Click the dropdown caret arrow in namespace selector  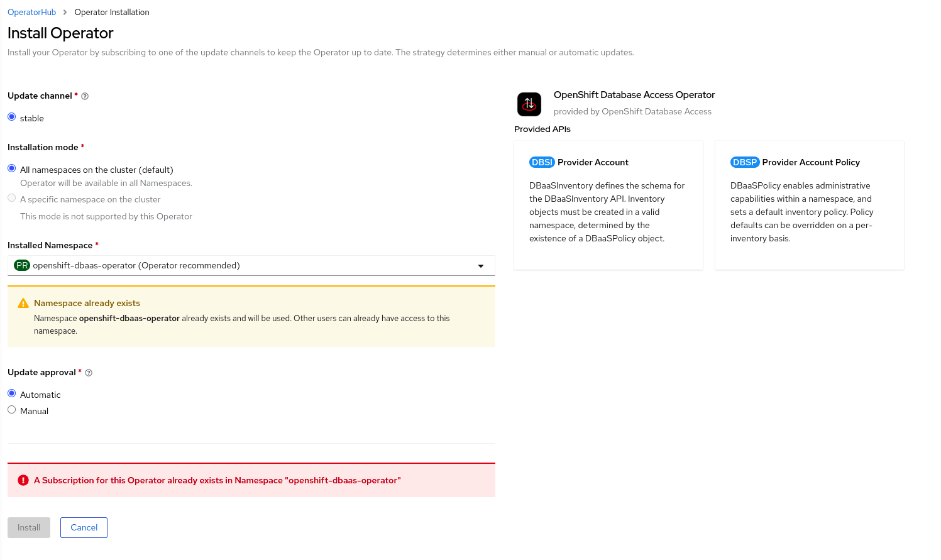pos(481,266)
